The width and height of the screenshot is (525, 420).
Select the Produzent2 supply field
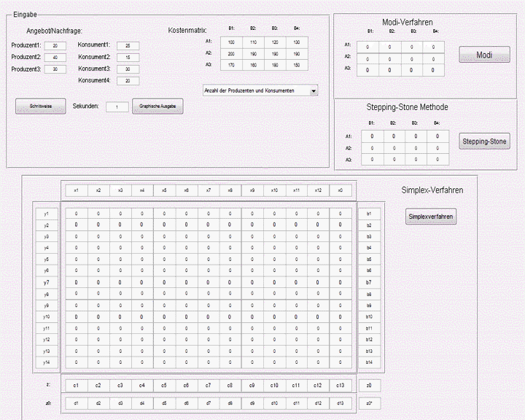coord(55,58)
